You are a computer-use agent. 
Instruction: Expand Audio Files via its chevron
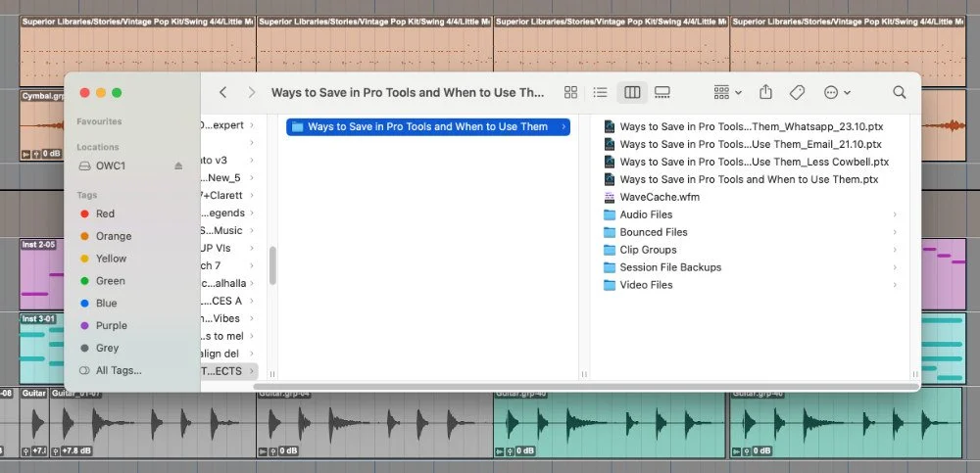tap(895, 214)
